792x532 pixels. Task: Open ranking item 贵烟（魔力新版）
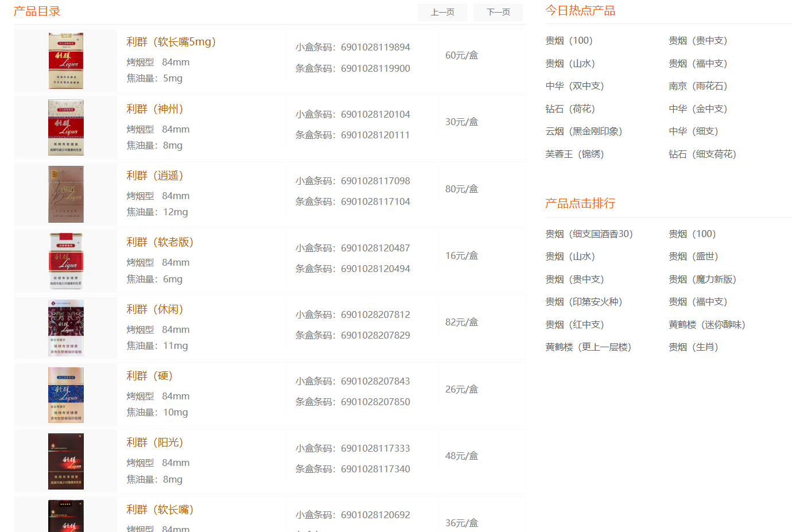click(x=702, y=279)
